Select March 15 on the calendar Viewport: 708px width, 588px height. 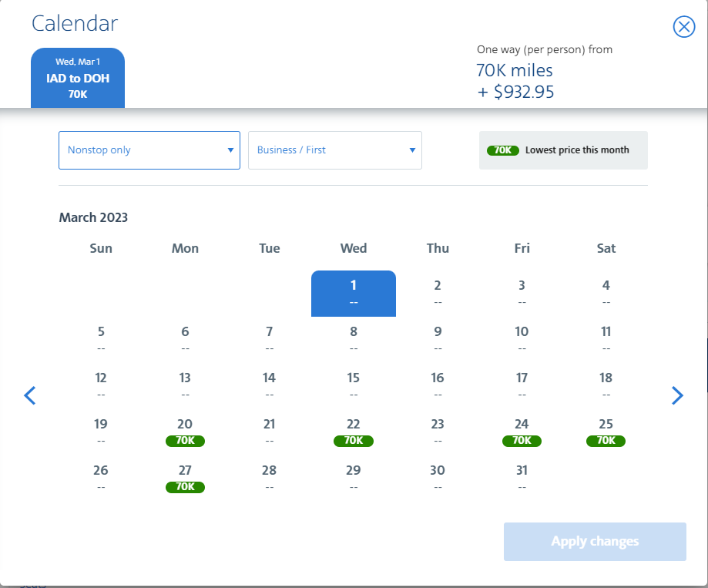pos(354,385)
